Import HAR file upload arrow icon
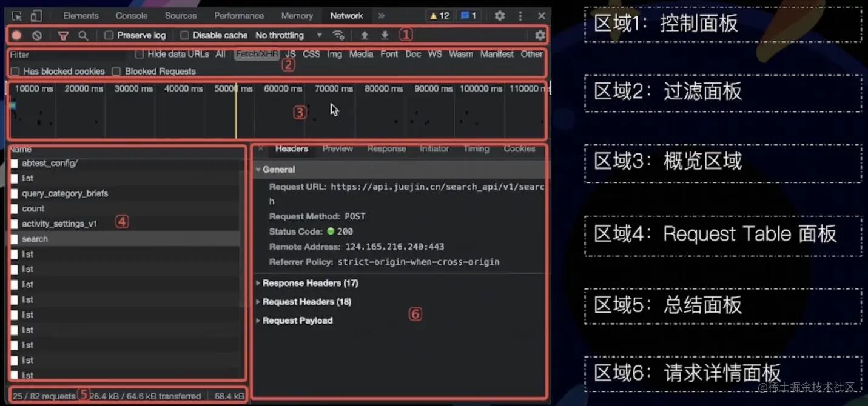 pos(365,35)
